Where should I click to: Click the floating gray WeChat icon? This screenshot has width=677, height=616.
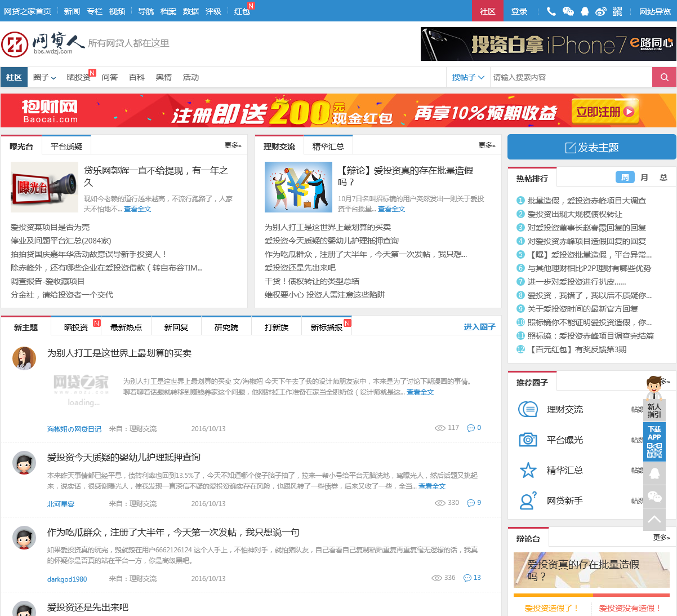[654, 497]
